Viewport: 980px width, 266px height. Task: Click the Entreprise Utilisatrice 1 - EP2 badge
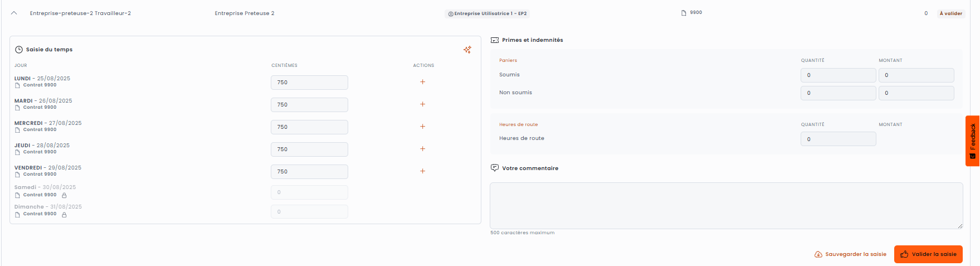487,13
